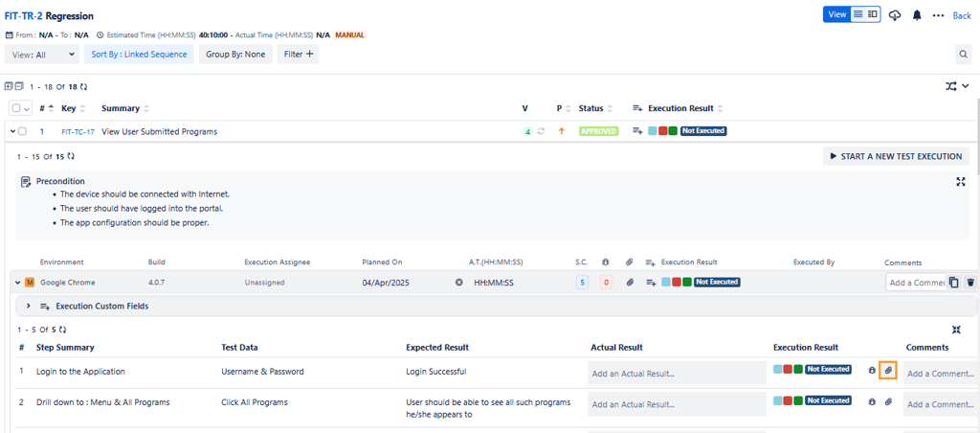Open the dropdown chevron beside shuffle icon

[966, 86]
